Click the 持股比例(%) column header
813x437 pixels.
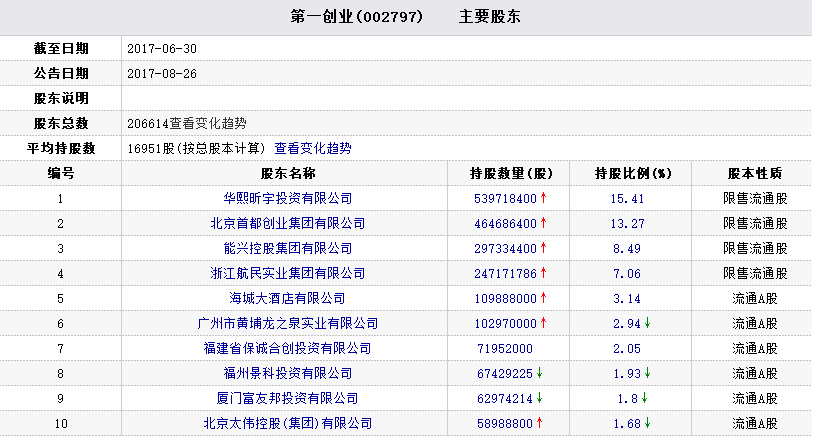(x=633, y=174)
